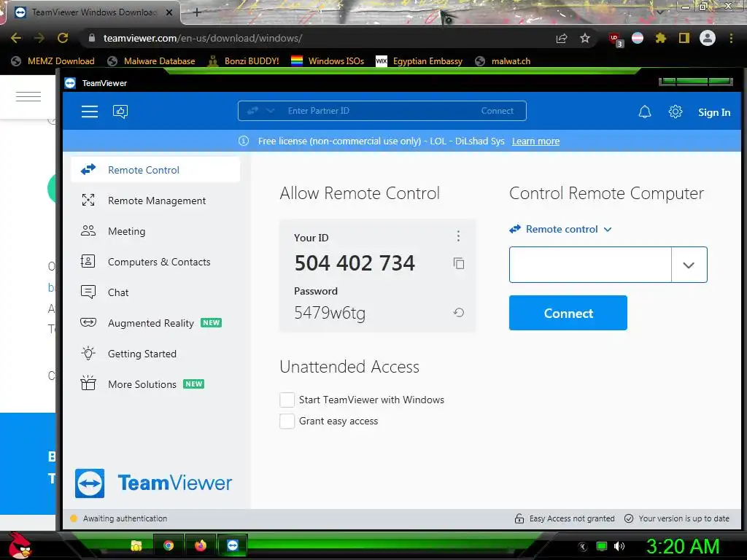Open the website hamburger menu behind TeamViewer
Screen dimensions: 747x560
[28, 97]
